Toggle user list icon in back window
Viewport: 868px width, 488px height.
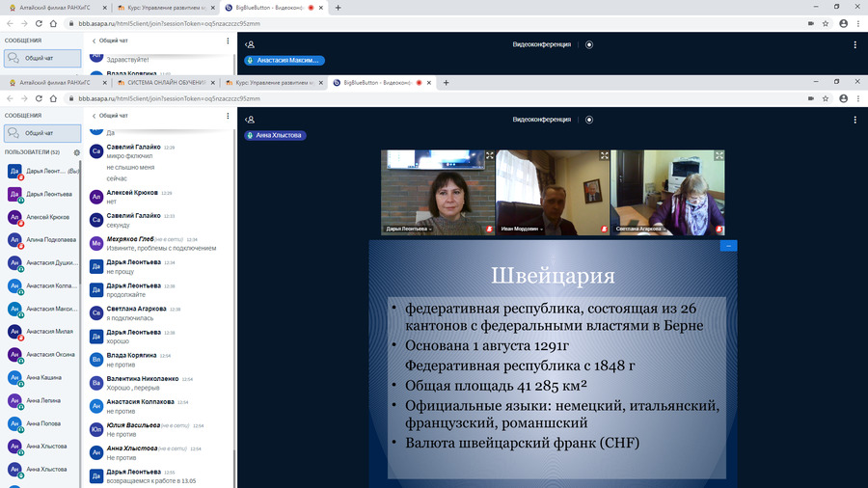click(x=250, y=44)
